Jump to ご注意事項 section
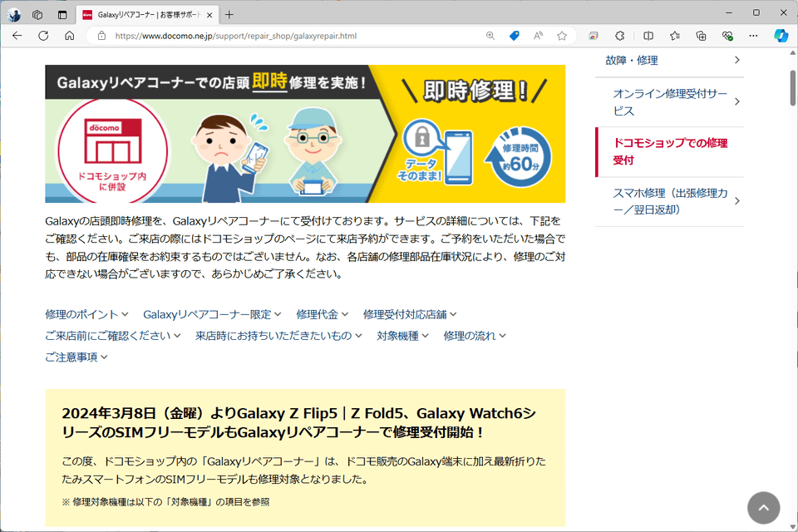The height and width of the screenshot is (532, 798). point(76,357)
